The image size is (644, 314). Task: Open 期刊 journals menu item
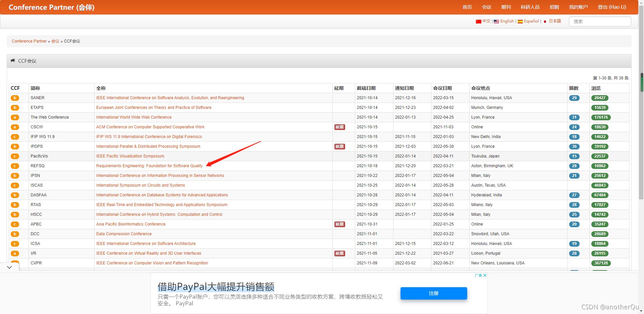[506, 7]
